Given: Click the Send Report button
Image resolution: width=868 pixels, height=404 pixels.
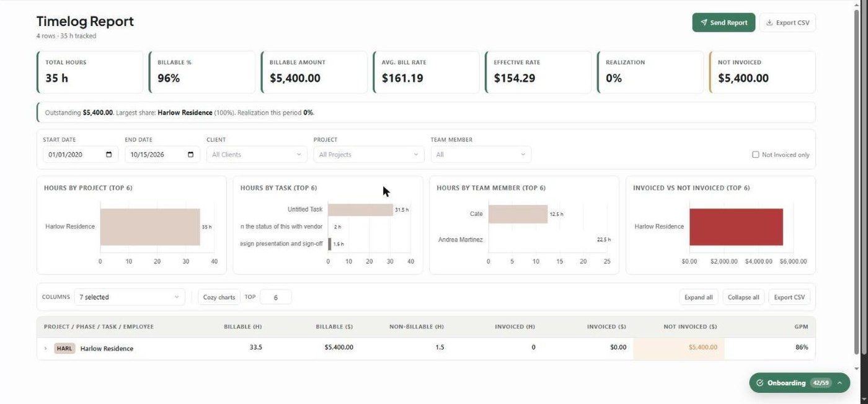Looking at the screenshot, I should pyautogui.click(x=724, y=22).
